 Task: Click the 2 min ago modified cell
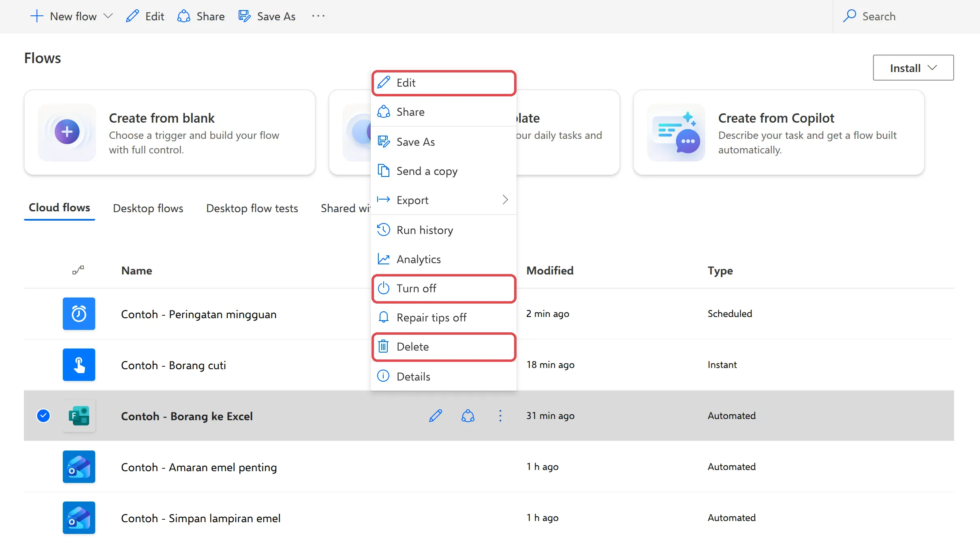(x=548, y=314)
